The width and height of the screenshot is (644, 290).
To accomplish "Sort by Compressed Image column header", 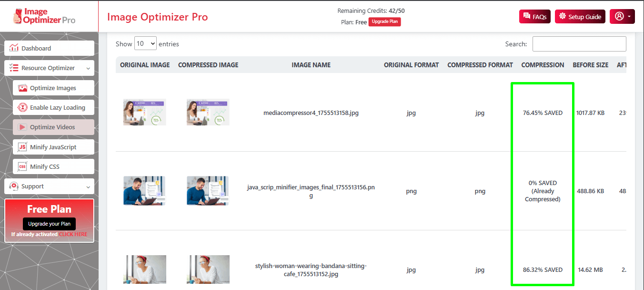I will click(x=208, y=65).
